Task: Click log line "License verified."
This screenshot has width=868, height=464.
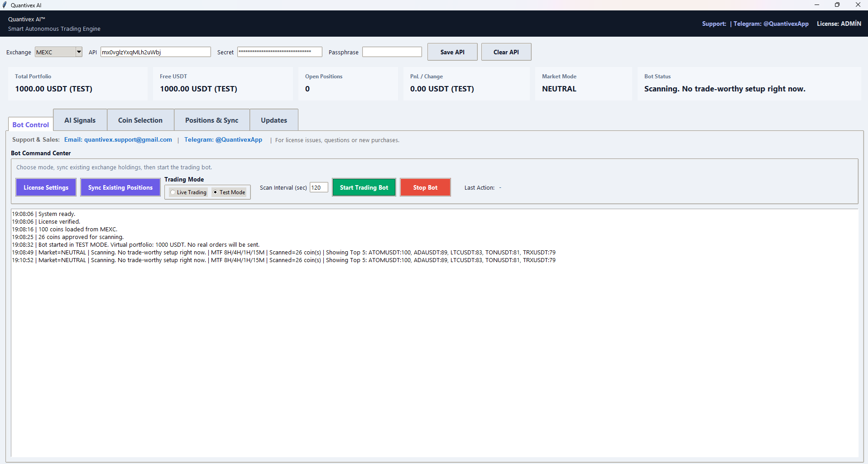Action: (46, 222)
